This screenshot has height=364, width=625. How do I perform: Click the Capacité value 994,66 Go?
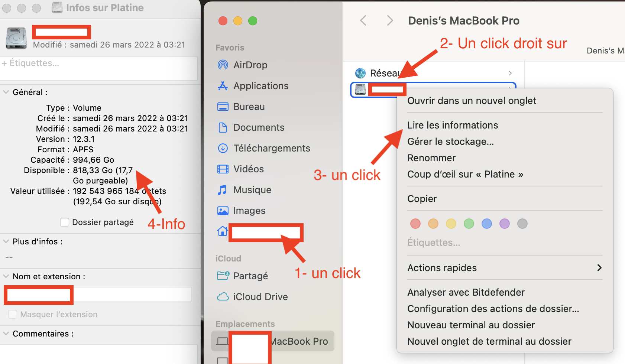click(94, 160)
